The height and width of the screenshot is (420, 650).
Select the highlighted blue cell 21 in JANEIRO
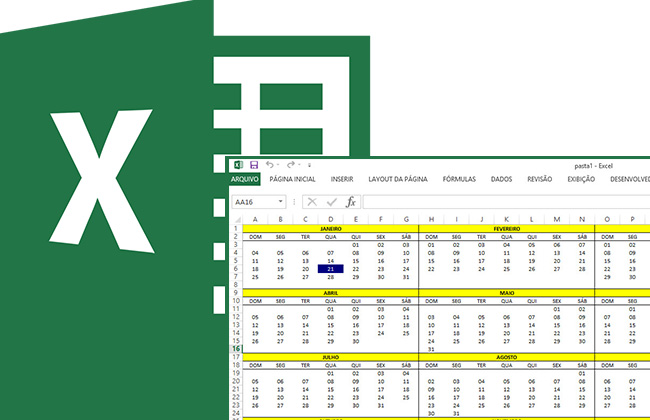click(330, 269)
